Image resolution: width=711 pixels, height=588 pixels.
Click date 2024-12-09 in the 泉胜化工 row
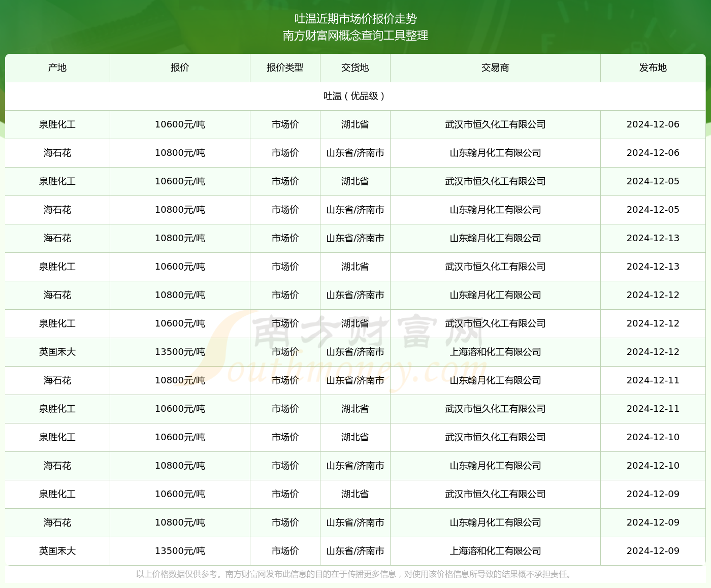tap(653, 494)
